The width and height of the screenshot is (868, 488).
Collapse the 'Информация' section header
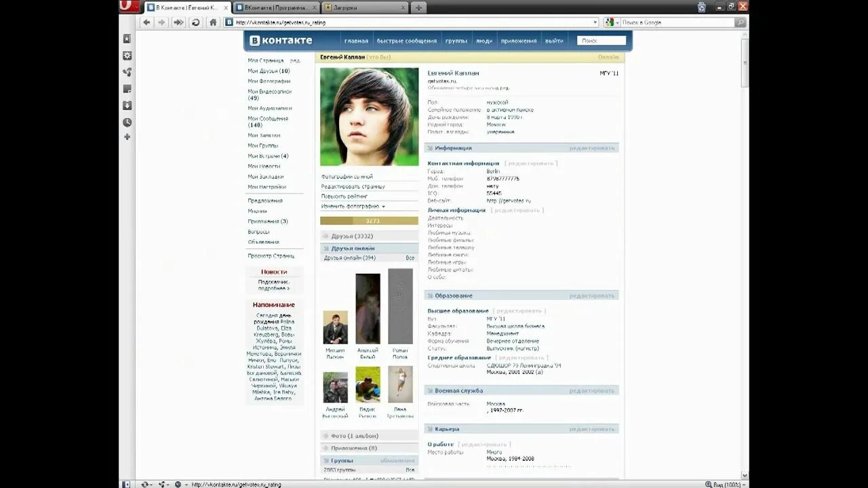(x=521, y=148)
